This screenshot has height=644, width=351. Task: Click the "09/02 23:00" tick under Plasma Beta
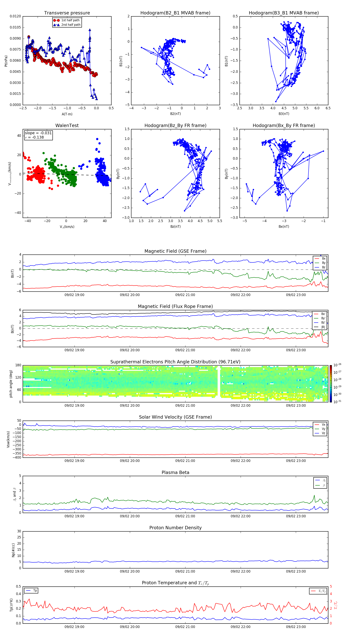point(296,516)
